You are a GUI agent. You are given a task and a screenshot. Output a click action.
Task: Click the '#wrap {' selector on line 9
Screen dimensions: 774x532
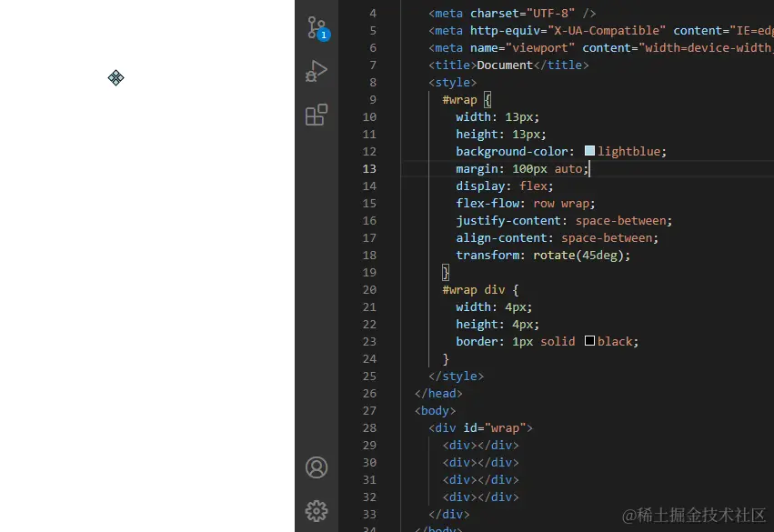pos(467,100)
